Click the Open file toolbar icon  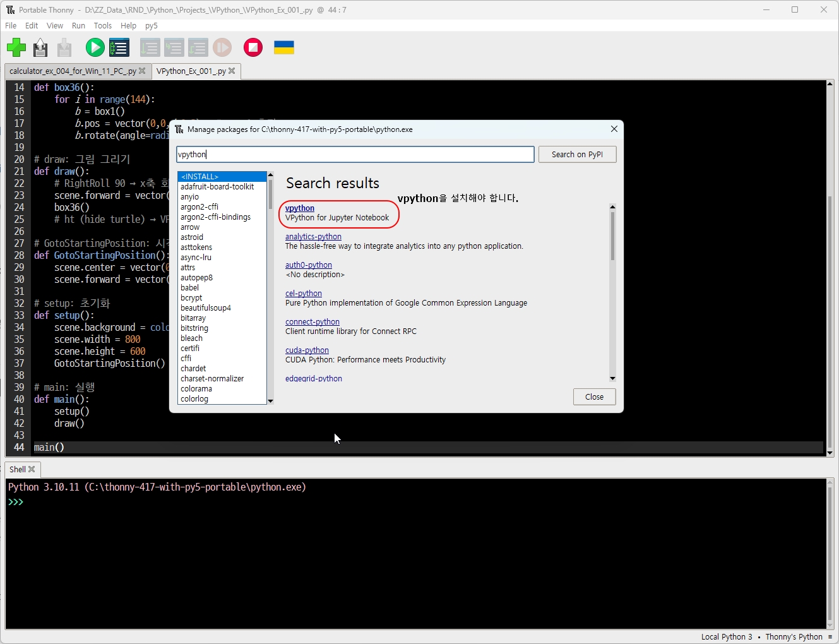coord(40,47)
